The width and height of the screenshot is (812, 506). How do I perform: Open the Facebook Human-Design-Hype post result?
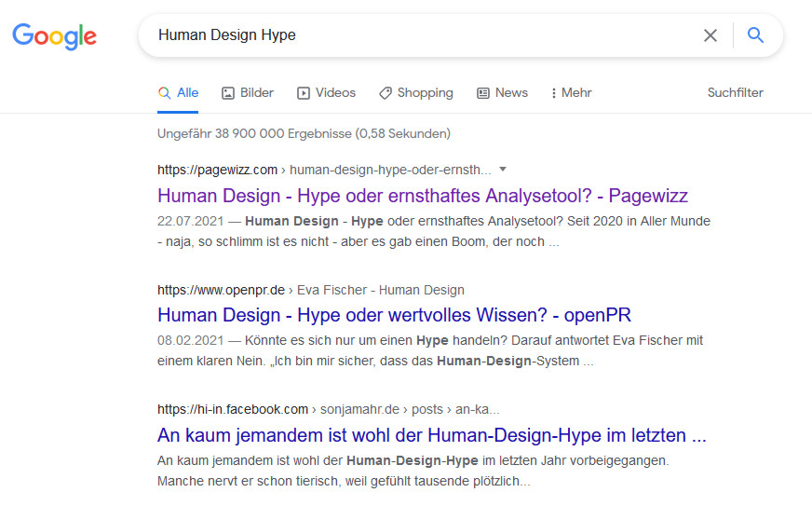pos(431,435)
